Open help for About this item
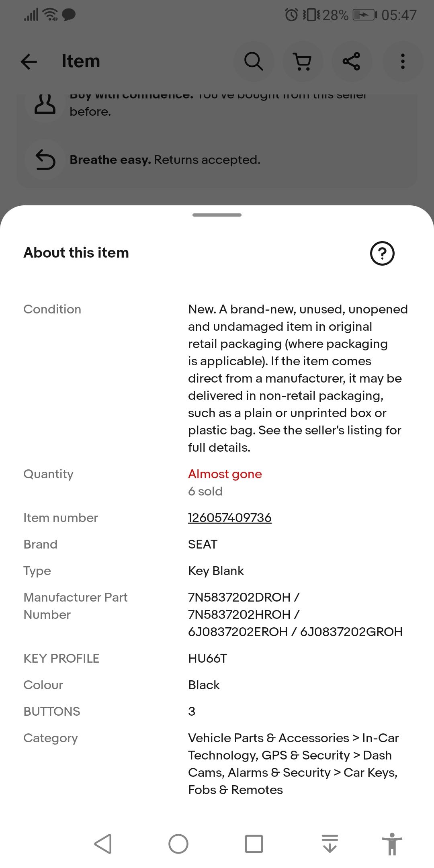 (382, 253)
